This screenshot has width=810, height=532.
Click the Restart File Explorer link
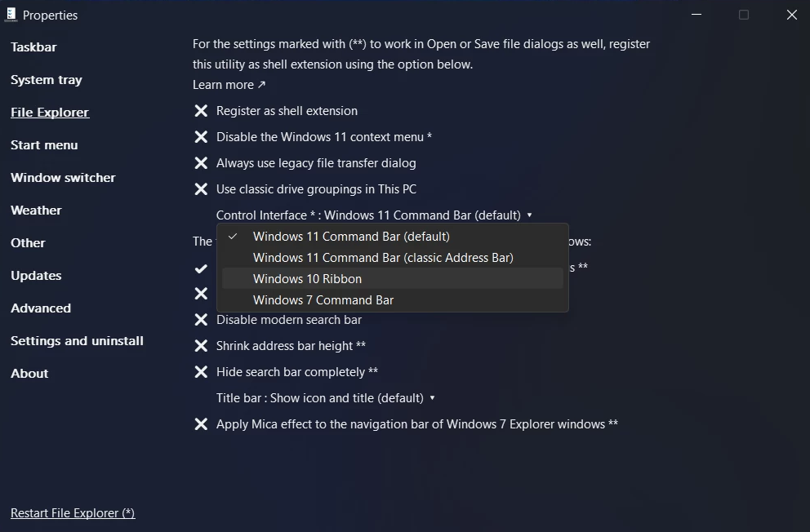(72, 512)
